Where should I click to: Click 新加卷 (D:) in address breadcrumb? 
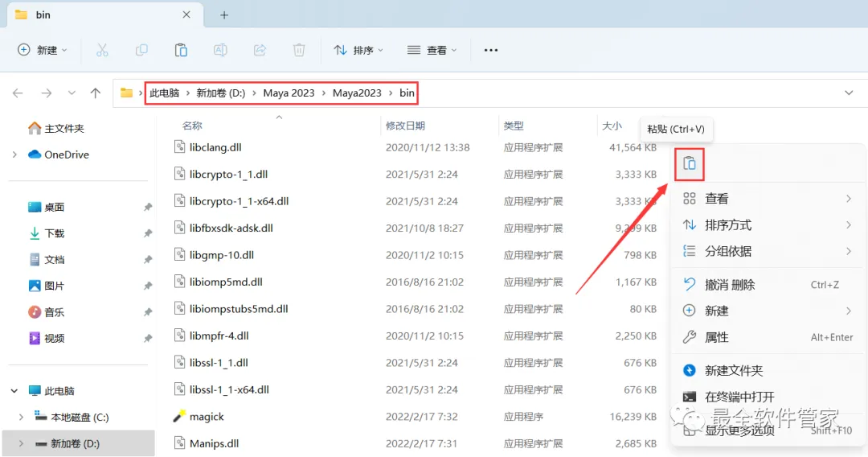point(221,93)
